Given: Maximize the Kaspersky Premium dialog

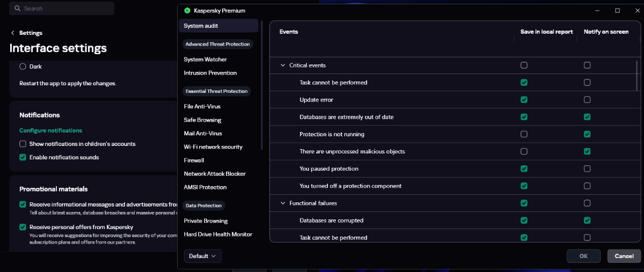Looking at the screenshot, I should [617, 10].
